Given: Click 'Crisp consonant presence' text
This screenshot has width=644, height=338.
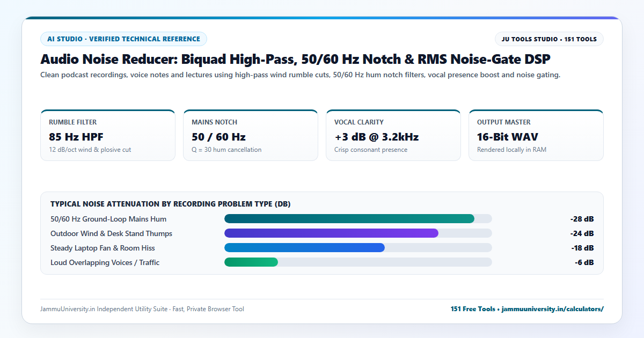Looking at the screenshot, I should (x=371, y=150).
